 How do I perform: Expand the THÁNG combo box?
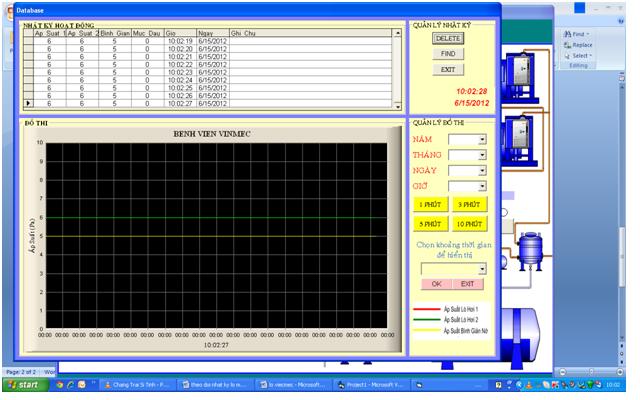(482, 155)
